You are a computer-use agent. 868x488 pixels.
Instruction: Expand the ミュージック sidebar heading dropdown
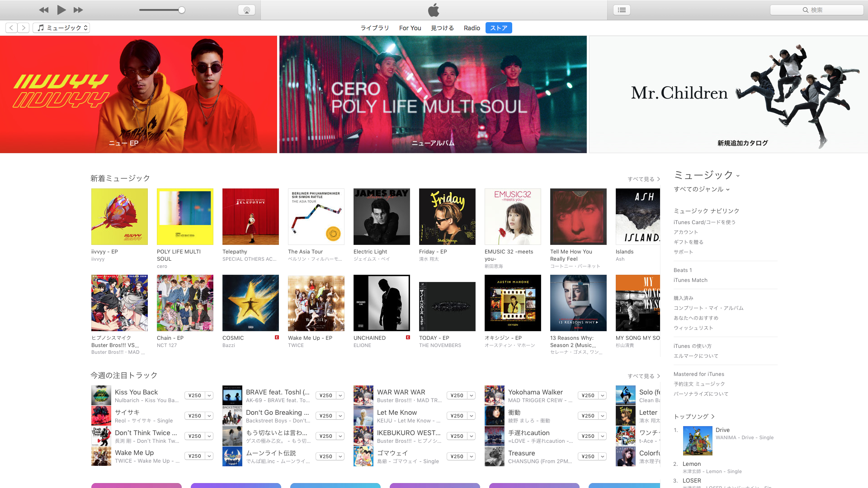[707, 175]
